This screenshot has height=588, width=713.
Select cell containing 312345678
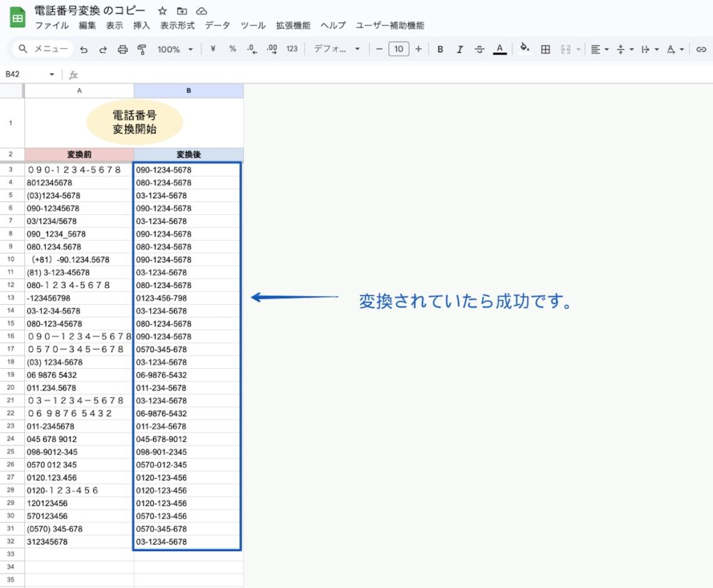(79, 541)
